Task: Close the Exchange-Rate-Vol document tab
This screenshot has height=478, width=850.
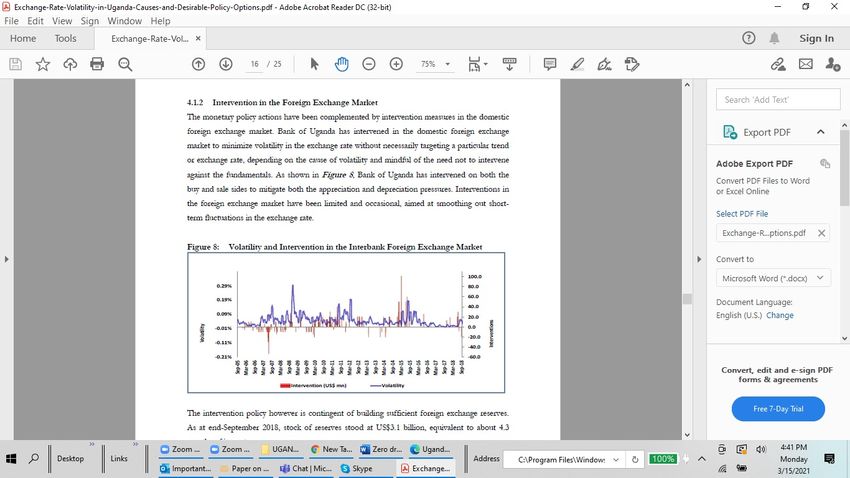Action: (x=198, y=38)
